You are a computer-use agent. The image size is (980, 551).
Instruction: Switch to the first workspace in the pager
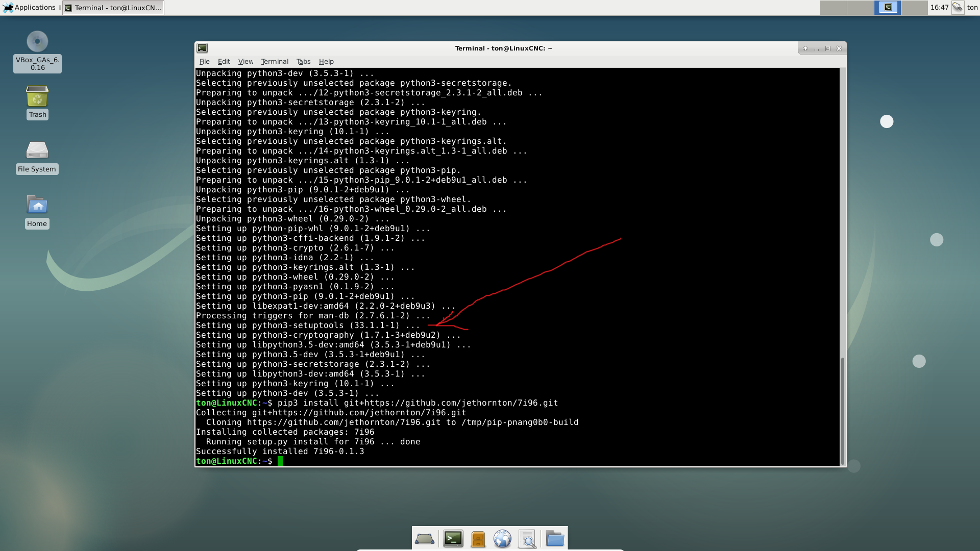(833, 7)
